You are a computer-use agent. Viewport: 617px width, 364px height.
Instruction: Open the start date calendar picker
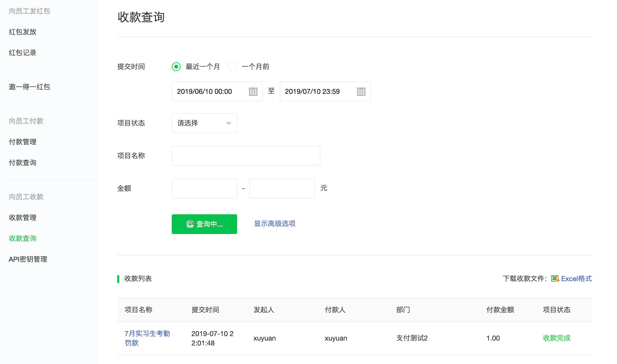pyautogui.click(x=253, y=91)
